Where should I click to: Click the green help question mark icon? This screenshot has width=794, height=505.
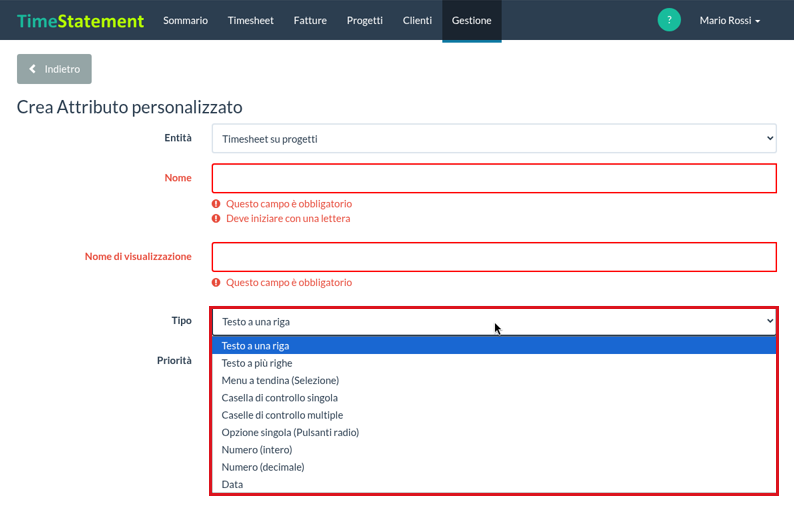pyautogui.click(x=669, y=20)
